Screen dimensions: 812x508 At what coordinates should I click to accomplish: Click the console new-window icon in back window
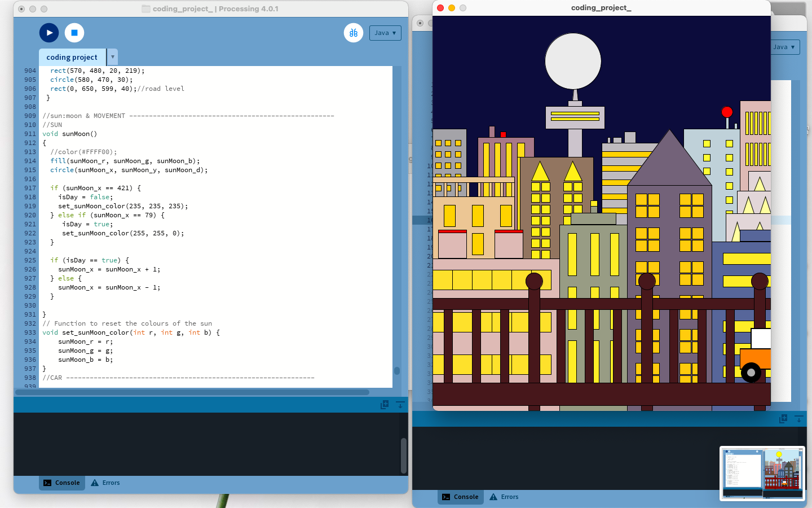coord(783,419)
